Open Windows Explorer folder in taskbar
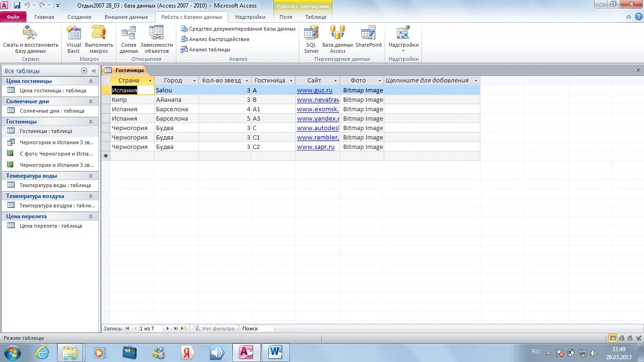Screen dimensions: 644x362 pyautogui.click(x=70, y=353)
